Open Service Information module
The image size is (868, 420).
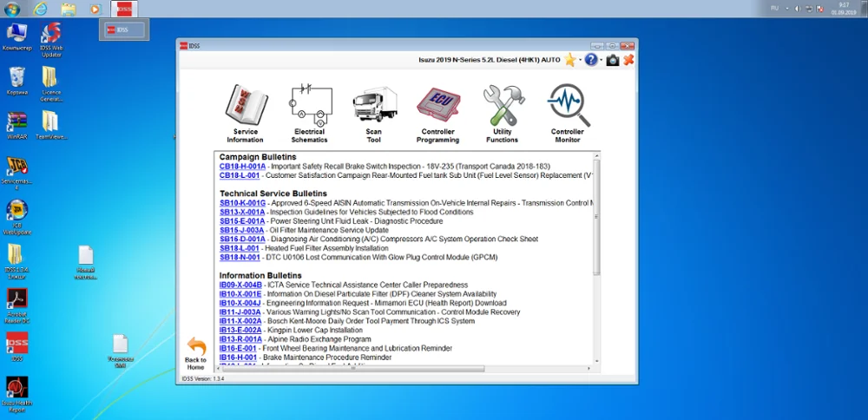pyautogui.click(x=246, y=114)
